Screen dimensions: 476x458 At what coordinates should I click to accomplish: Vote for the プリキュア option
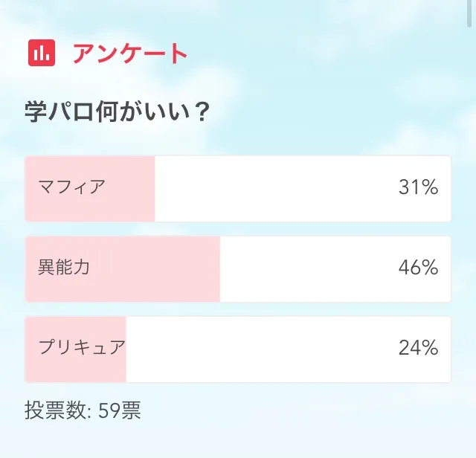(x=238, y=349)
